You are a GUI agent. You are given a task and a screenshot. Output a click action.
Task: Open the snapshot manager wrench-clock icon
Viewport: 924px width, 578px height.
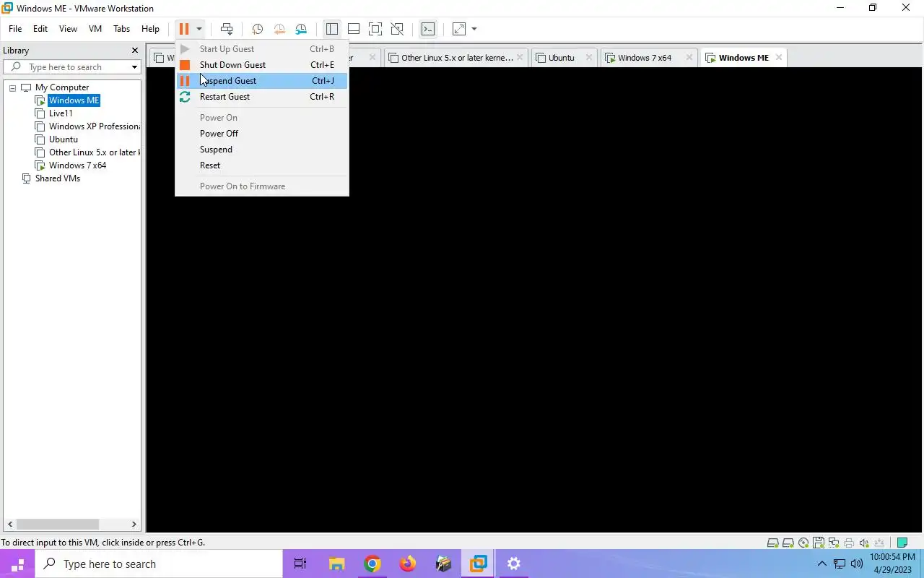pyautogui.click(x=301, y=29)
